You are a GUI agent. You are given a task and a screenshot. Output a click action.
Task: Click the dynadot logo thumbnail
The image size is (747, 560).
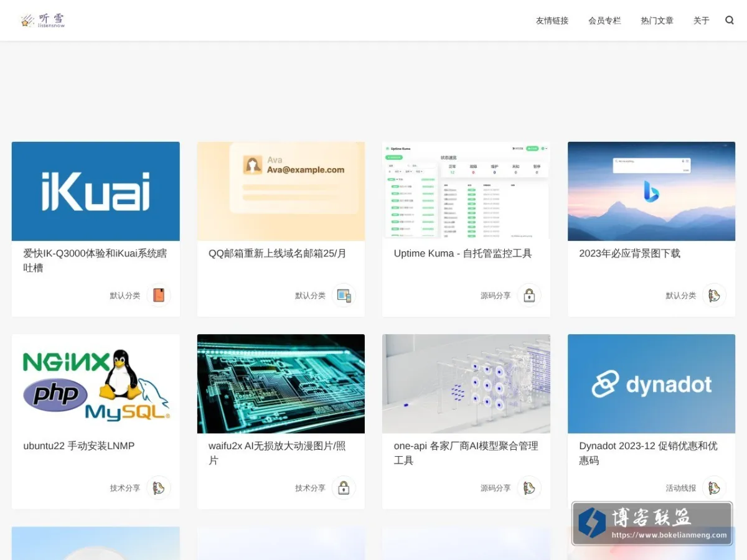tap(651, 384)
